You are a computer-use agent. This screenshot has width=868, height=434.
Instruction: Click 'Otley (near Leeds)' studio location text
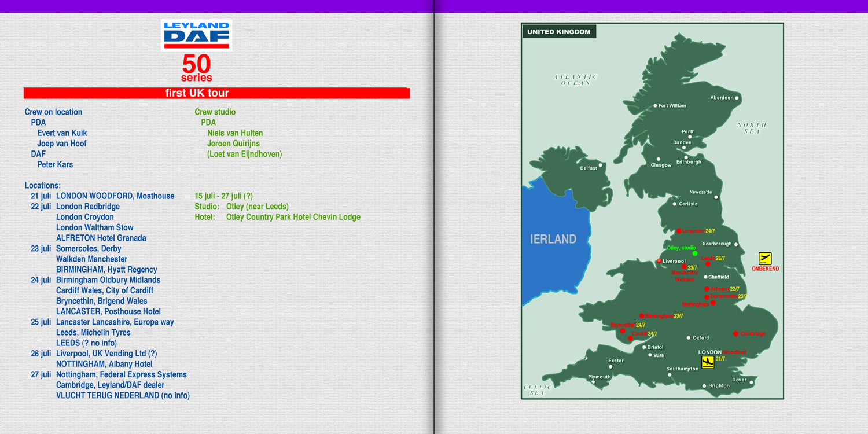[258, 207]
